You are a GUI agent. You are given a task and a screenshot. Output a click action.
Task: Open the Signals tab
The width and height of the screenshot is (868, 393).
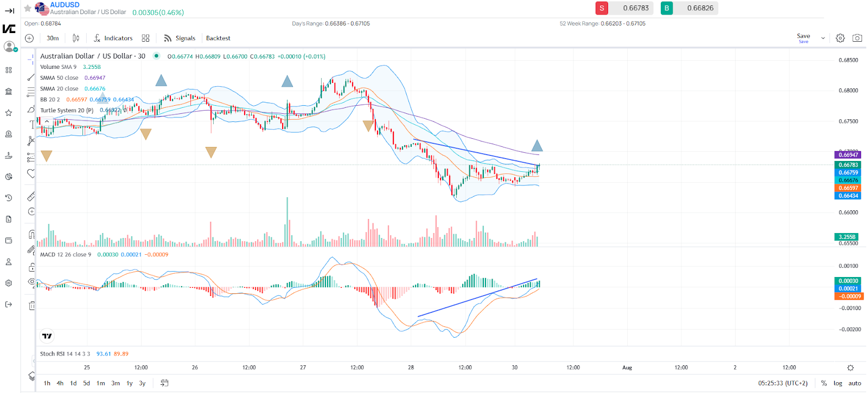pyautogui.click(x=180, y=38)
